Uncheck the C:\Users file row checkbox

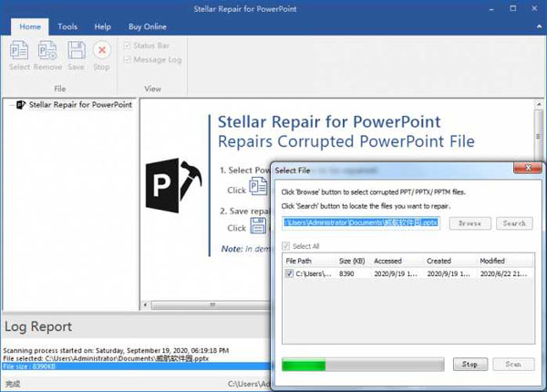(290, 273)
